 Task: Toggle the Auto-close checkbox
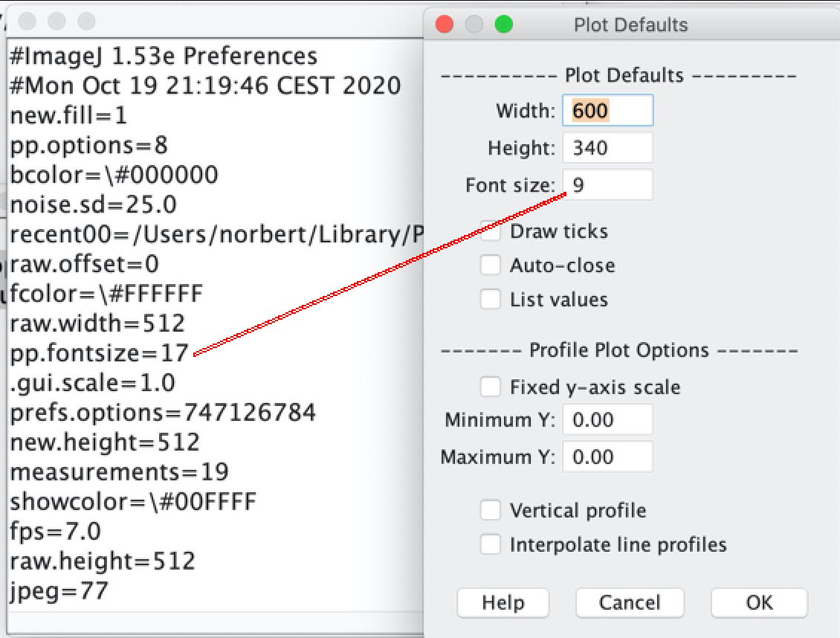[491, 265]
